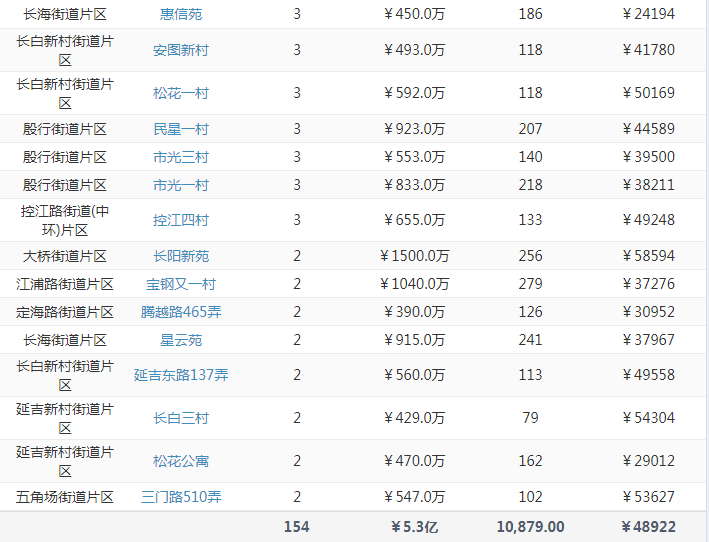Select the 10,879.00 total area in footer
The image size is (709, 542).
[x=530, y=527]
